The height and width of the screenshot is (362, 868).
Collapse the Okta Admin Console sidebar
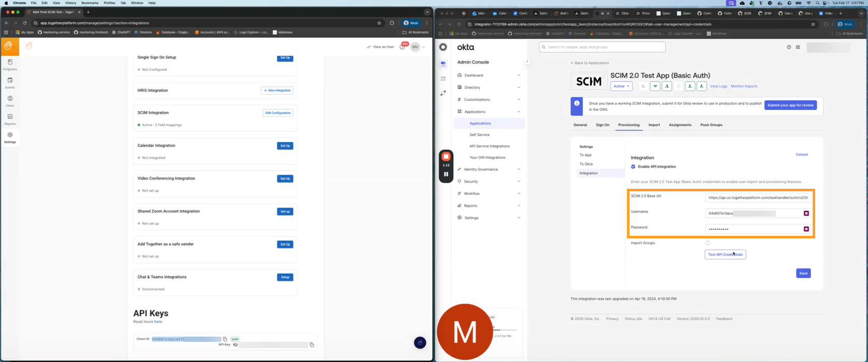(527, 62)
